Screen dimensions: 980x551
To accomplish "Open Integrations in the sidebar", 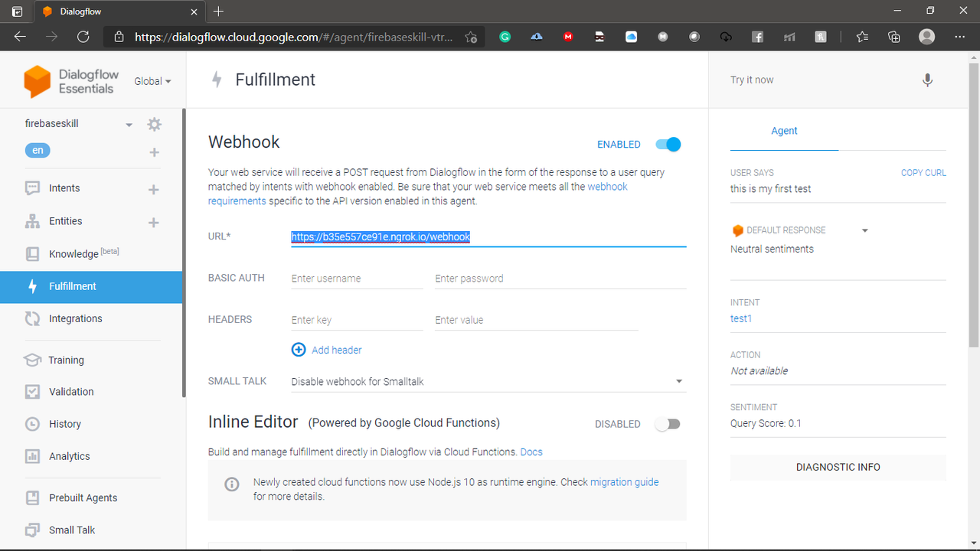I will pyautogui.click(x=75, y=318).
